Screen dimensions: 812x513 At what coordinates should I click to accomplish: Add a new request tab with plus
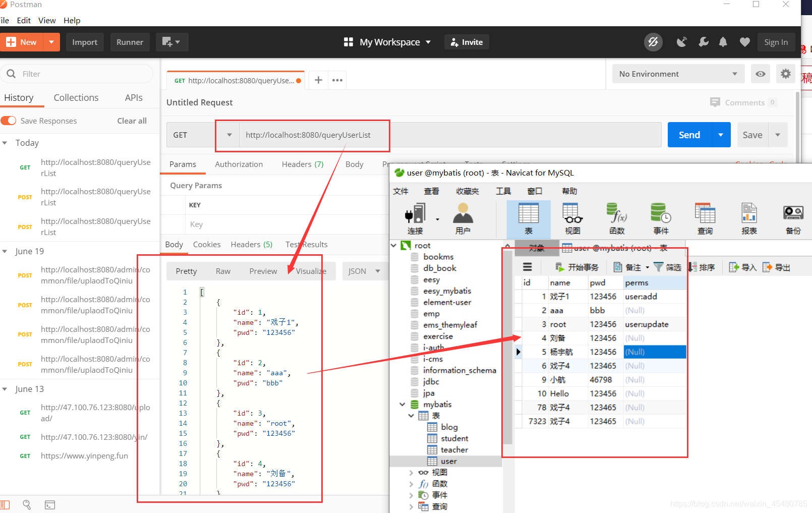point(318,80)
